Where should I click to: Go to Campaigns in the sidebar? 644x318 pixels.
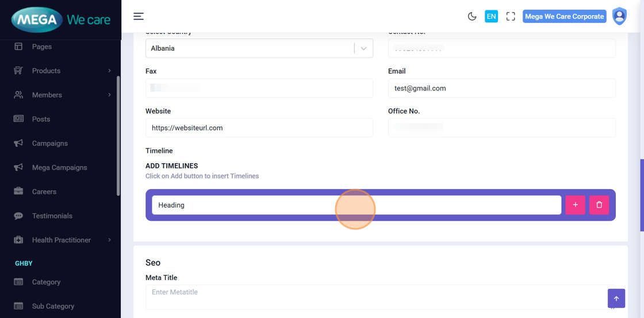[49, 143]
